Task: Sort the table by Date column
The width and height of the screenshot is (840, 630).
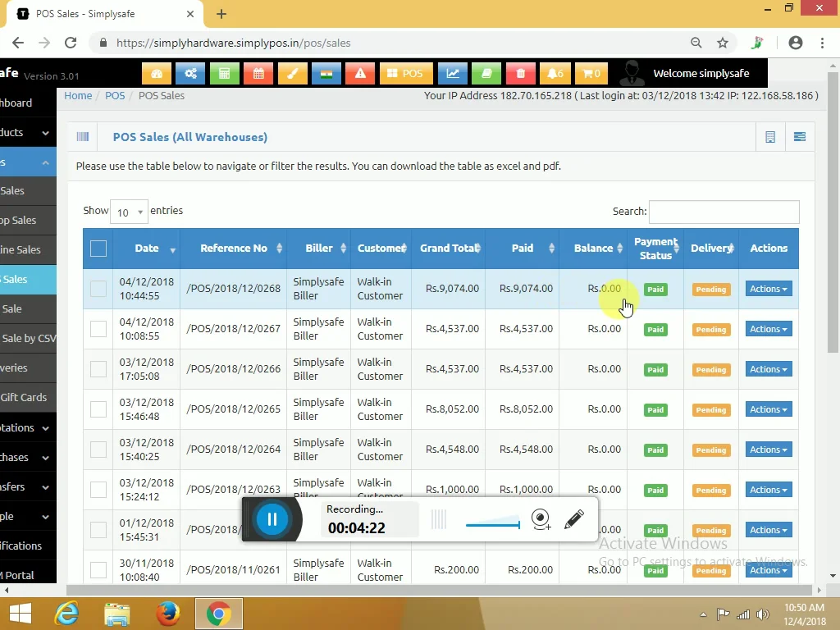Action: [x=146, y=249]
